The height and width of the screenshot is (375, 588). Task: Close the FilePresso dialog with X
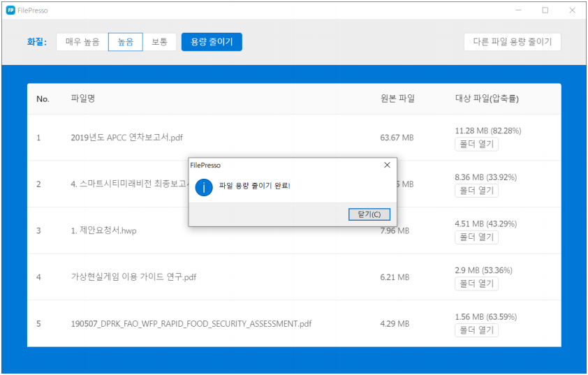click(x=387, y=166)
